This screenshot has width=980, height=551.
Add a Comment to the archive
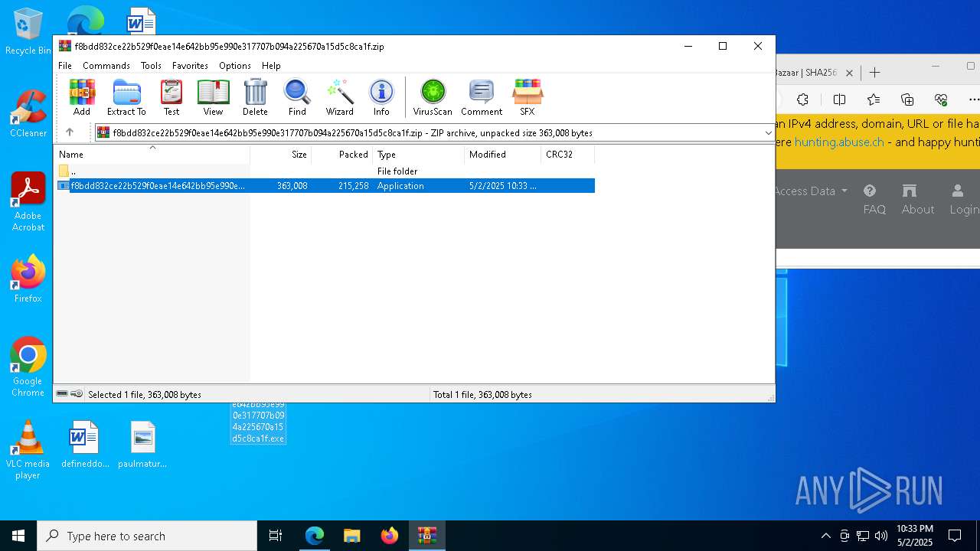point(482,97)
